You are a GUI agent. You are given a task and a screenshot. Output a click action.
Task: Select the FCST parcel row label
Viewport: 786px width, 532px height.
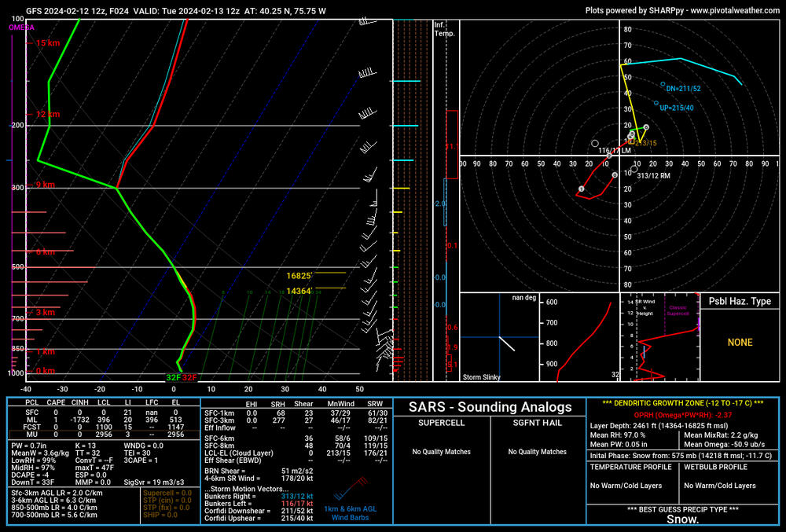tap(32, 427)
